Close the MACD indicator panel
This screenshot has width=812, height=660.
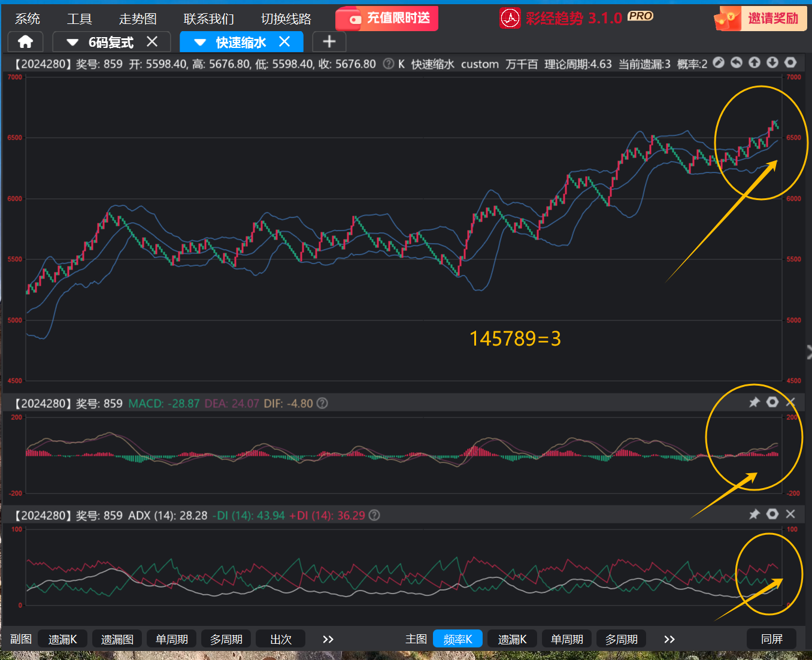pyautogui.click(x=790, y=402)
